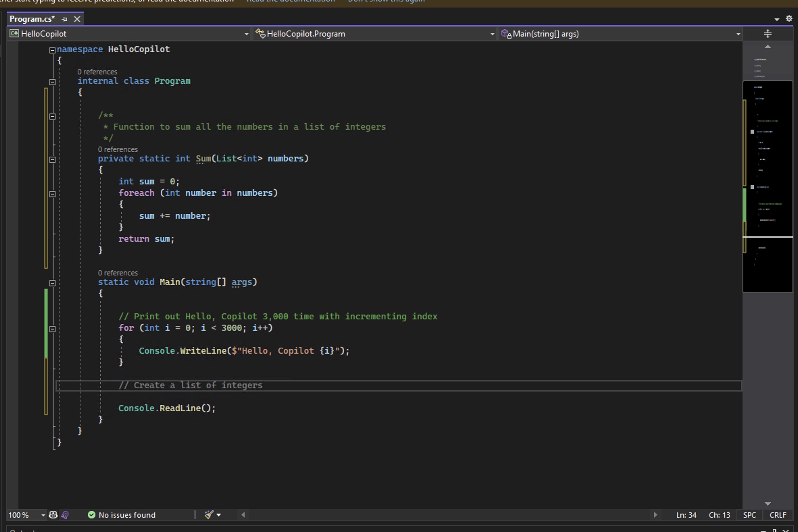798x532 pixels.
Task: Click the split editor window handle
Action: 768,34
